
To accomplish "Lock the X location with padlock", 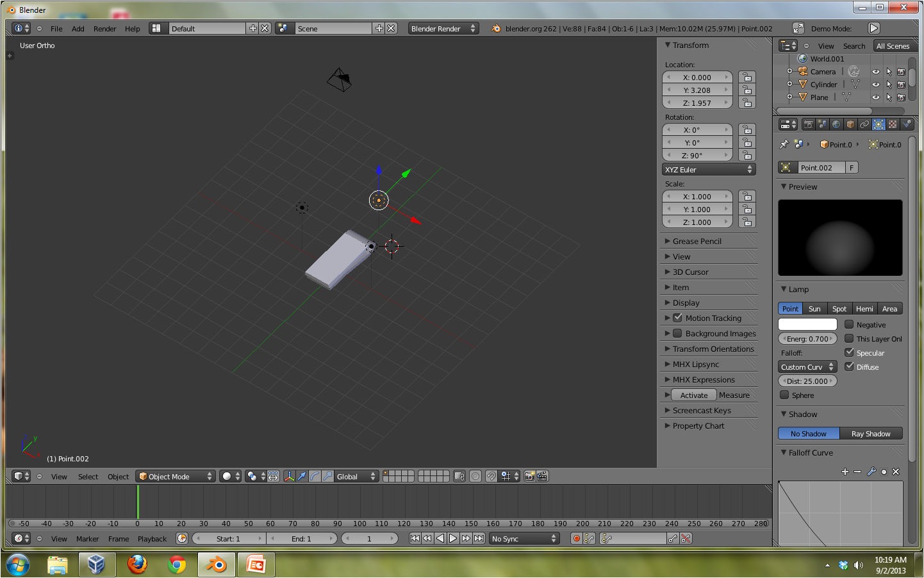I will (x=747, y=77).
